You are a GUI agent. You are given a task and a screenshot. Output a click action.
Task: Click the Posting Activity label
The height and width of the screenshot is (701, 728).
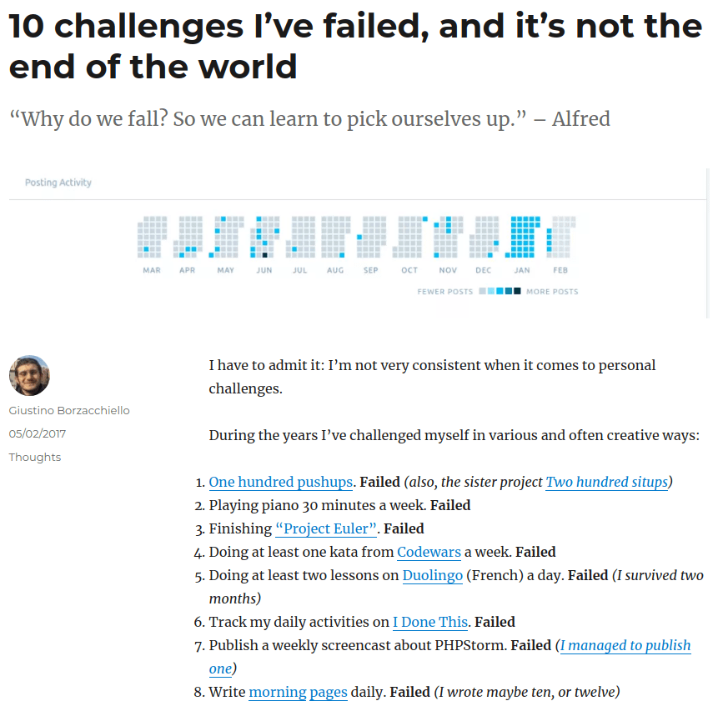[58, 183]
